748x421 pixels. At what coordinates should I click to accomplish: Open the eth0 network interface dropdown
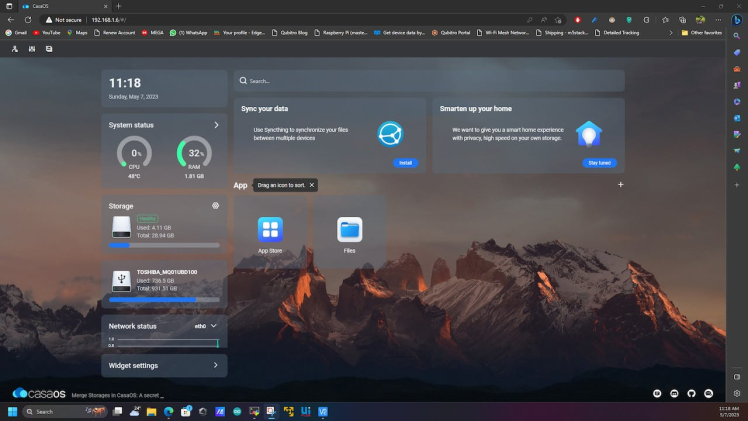(206, 326)
